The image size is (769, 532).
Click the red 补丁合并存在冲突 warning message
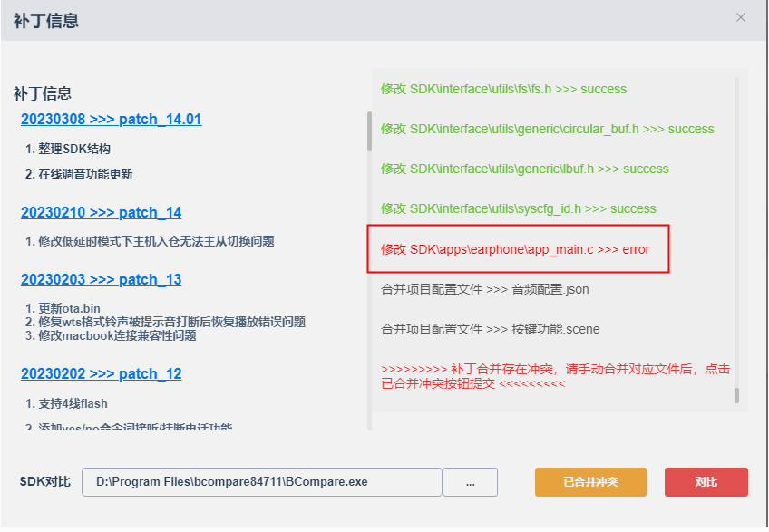point(556,376)
